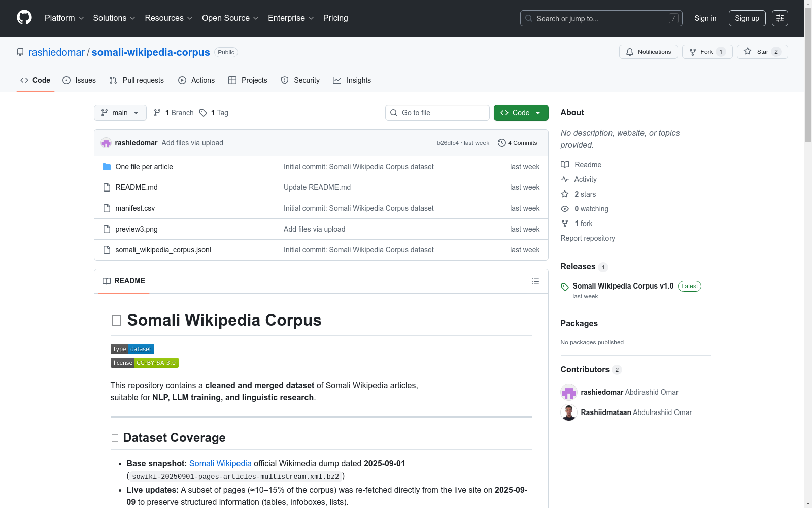This screenshot has width=812, height=508.
Task: Click the type dataset badge
Action: [x=132, y=349]
